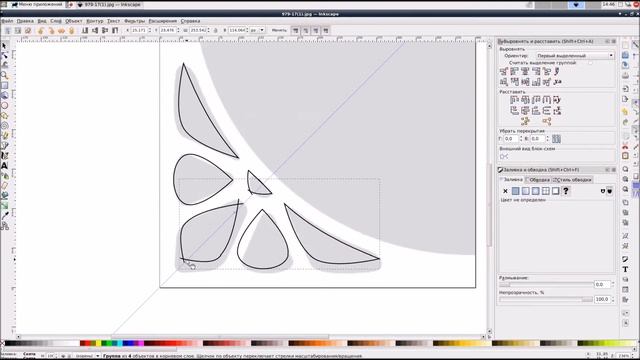Click Непрозрачность opacity slider
This screenshot has height=360, width=640.
(546, 299)
